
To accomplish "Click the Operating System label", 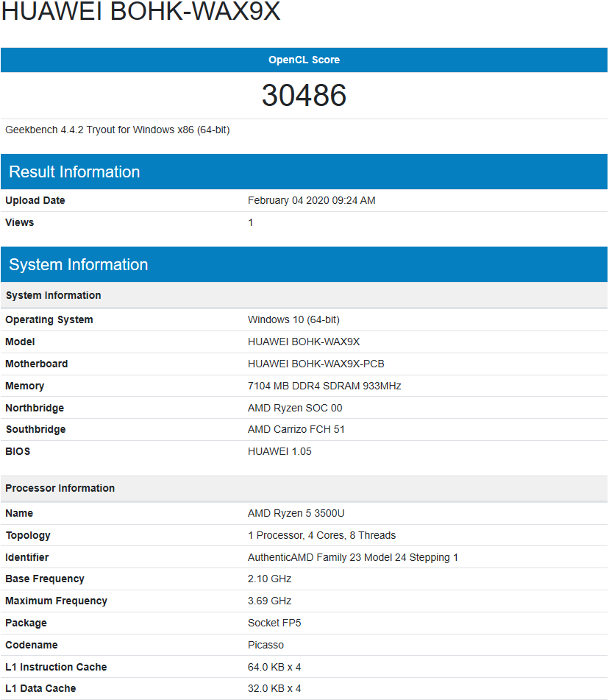I will 49,319.
